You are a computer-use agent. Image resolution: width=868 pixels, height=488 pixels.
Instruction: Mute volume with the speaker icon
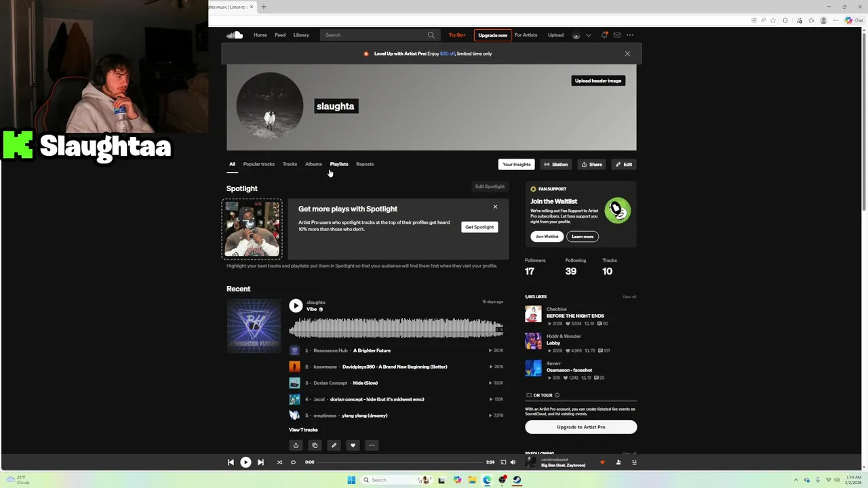click(513, 462)
